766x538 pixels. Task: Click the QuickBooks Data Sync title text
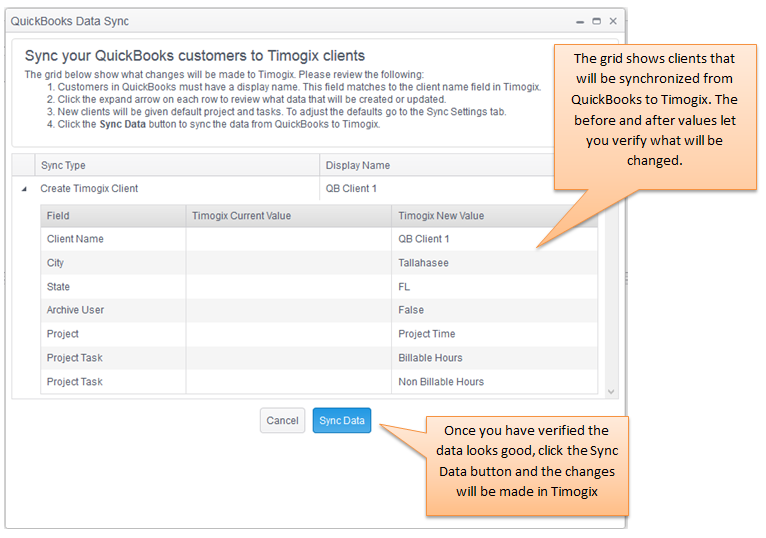70,21
